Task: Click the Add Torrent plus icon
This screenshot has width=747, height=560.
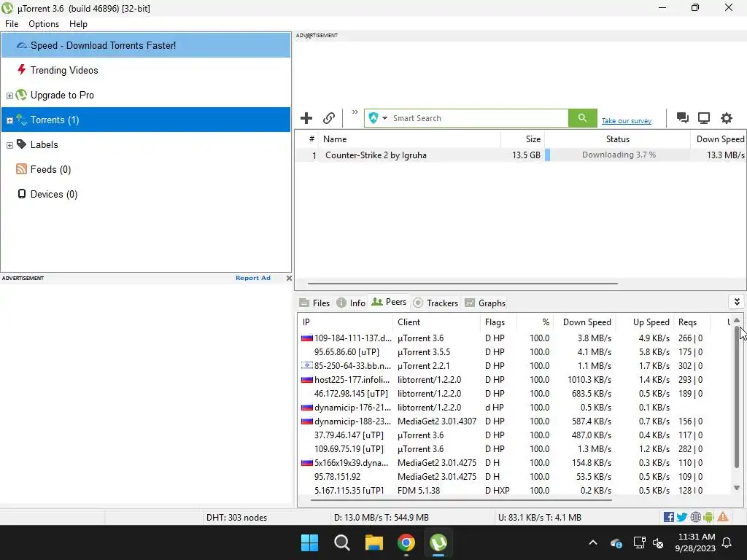Action: click(x=306, y=117)
